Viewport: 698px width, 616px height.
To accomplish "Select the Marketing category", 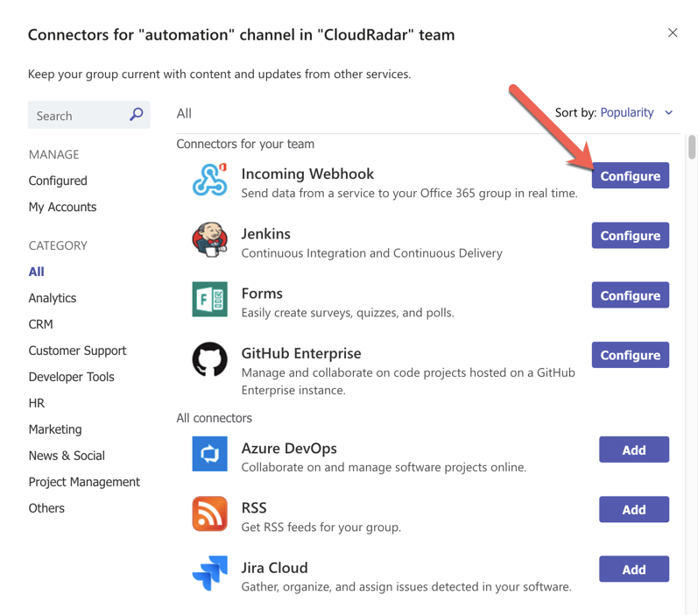I will tap(55, 429).
